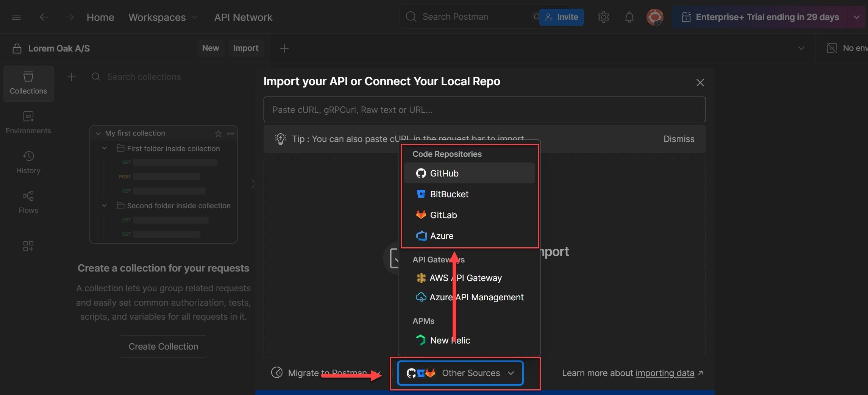This screenshot has height=395, width=868.
Task: Open the Flows sidebar panel
Action: pos(28,202)
